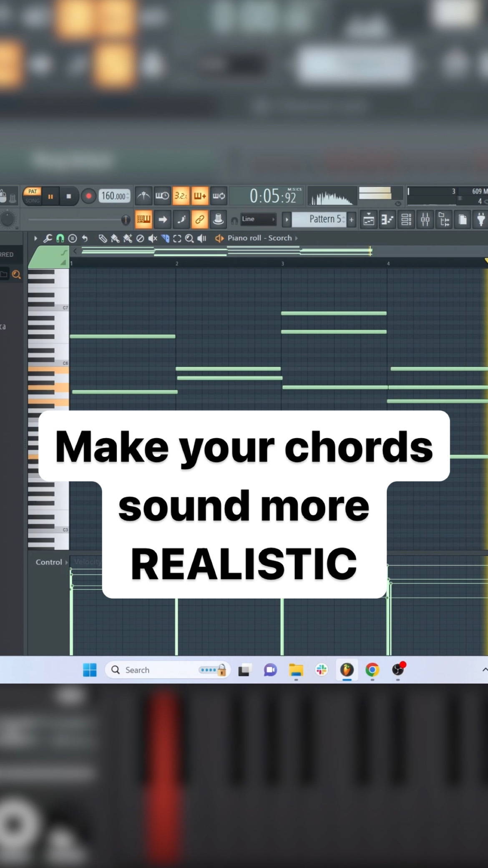
Task: Click the timeline at bar 2
Action: tap(176, 264)
